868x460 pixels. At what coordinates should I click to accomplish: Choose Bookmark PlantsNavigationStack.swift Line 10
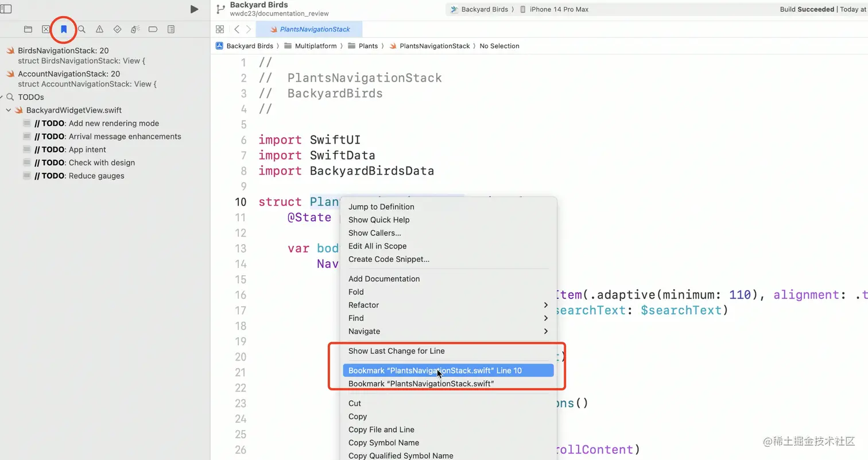coord(448,370)
